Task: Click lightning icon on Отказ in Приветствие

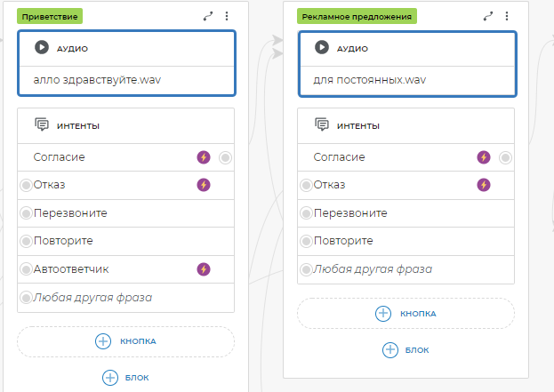Action: coord(204,185)
